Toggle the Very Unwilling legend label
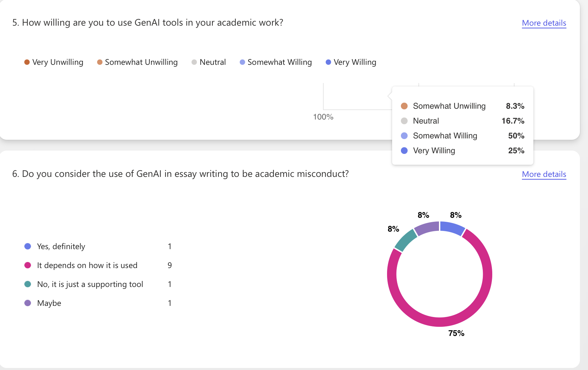Screen dimensions: 588x370 pos(58,62)
